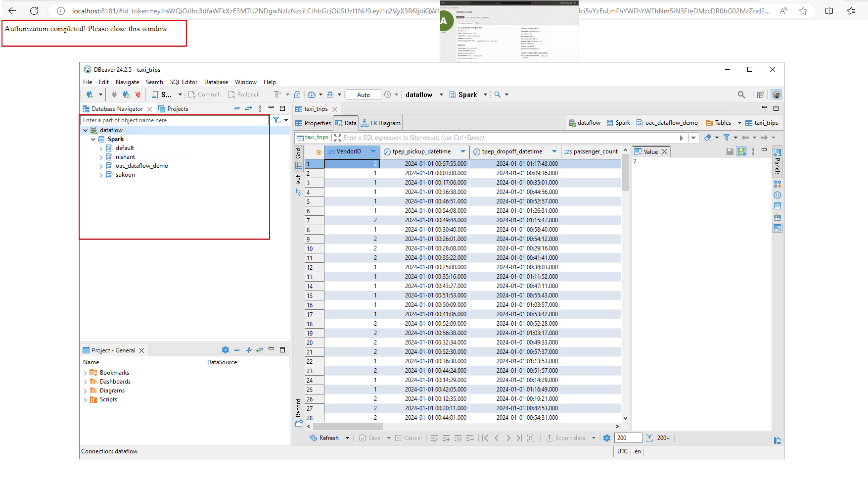Click the Disconnect red plug icon
Screen dimensions: 868x488
click(138, 95)
